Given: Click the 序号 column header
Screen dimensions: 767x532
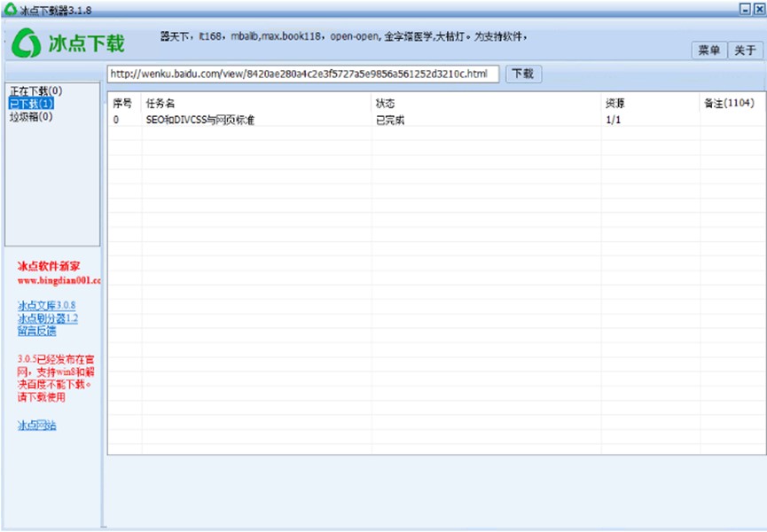Looking at the screenshot, I should [x=122, y=103].
